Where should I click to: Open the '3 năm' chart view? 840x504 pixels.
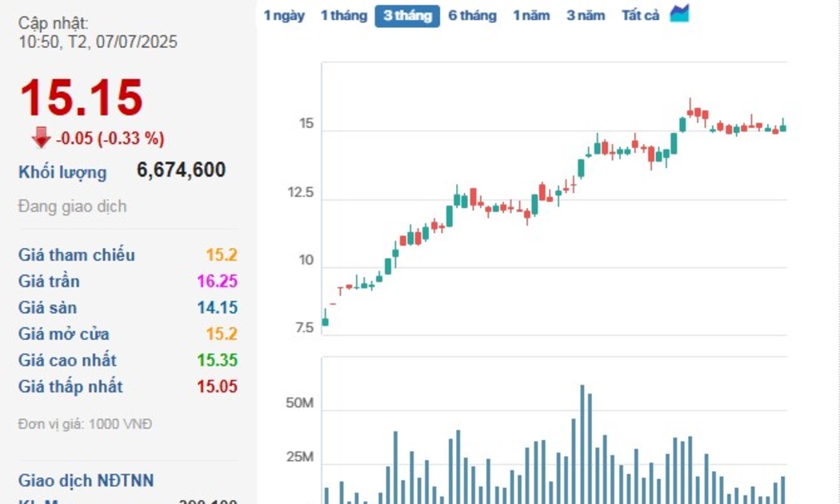(x=586, y=15)
